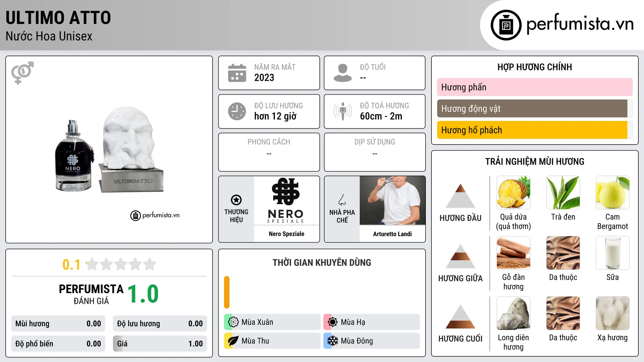
Task: Select the Mùa Xuân season label
Action: (x=257, y=322)
